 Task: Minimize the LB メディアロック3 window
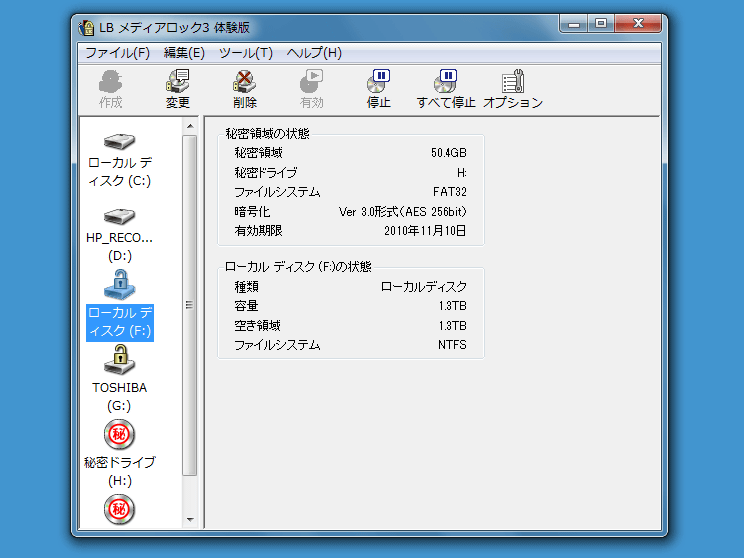[x=574, y=24]
